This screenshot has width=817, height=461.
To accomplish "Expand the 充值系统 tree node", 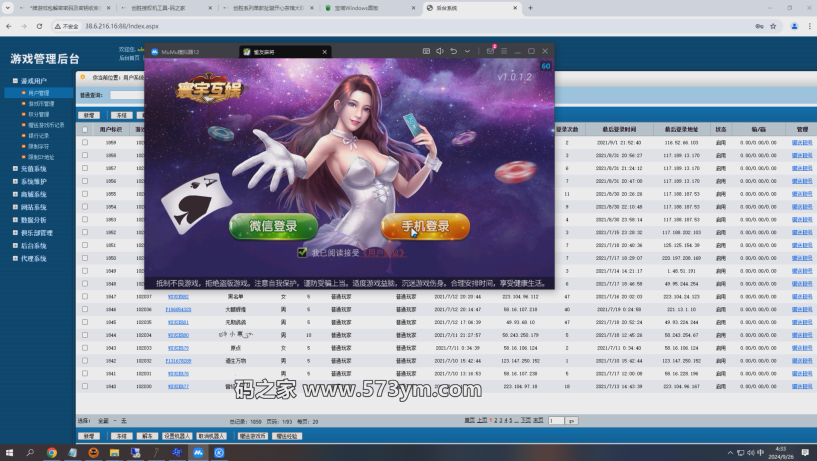I will [x=15, y=169].
